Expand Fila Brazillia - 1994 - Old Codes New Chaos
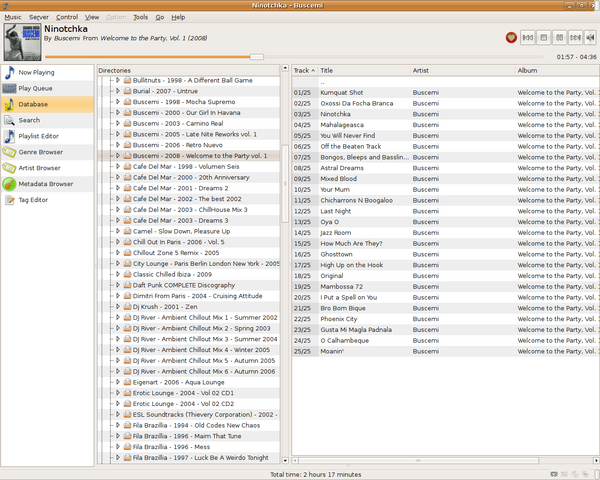This screenshot has height=480, width=600. (118, 425)
